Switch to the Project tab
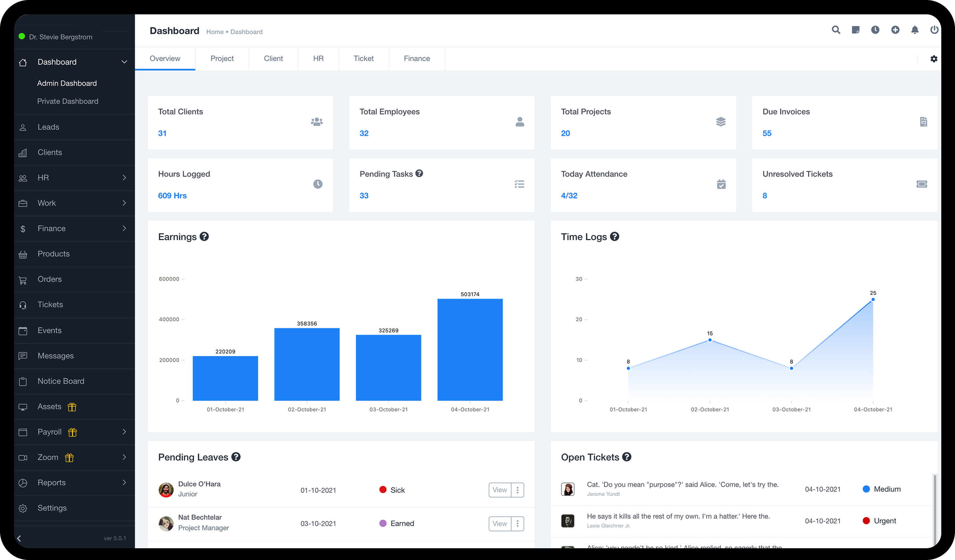Screen dimensions: 955x560 (x=222, y=59)
